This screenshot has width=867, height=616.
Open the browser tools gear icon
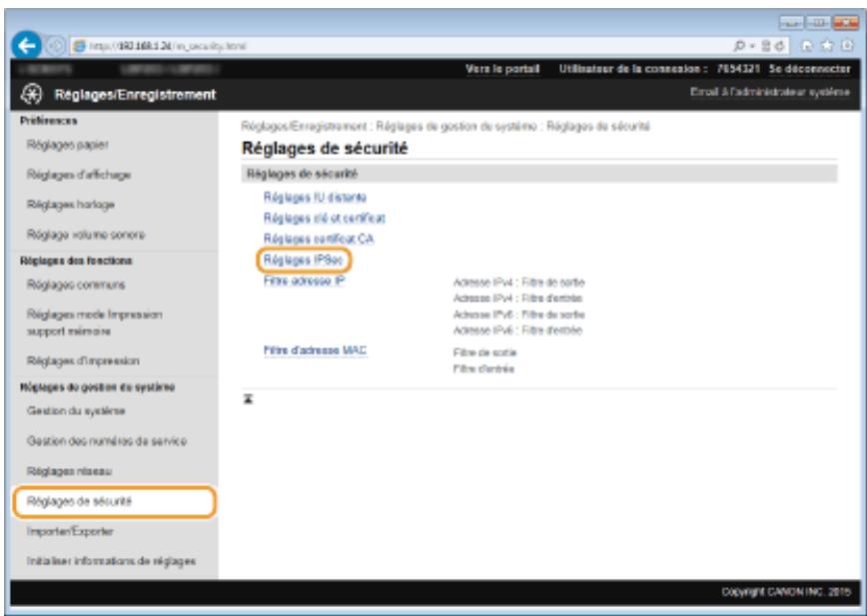pos(847,46)
